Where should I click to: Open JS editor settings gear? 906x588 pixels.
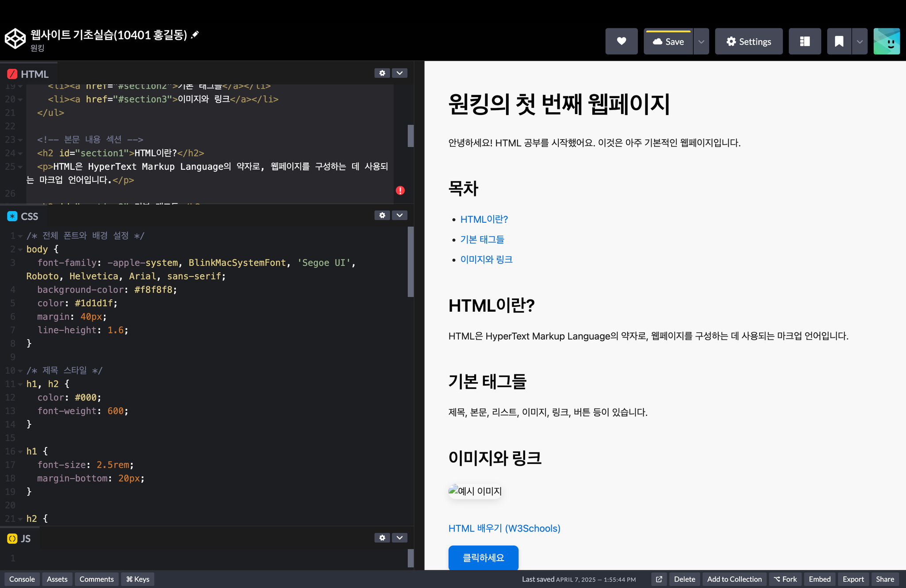click(382, 538)
